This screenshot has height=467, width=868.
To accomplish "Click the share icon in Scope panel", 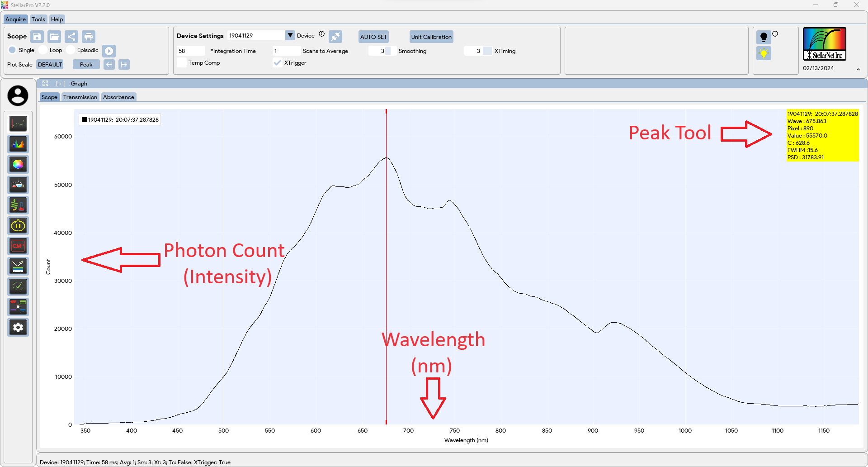I will [71, 37].
